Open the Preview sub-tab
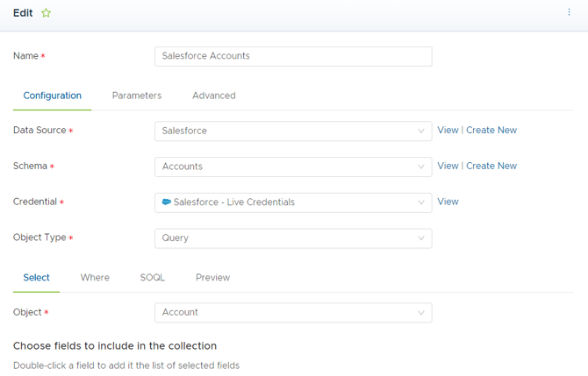The height and width of the screenshot is (376, 588). coord(212,278)
